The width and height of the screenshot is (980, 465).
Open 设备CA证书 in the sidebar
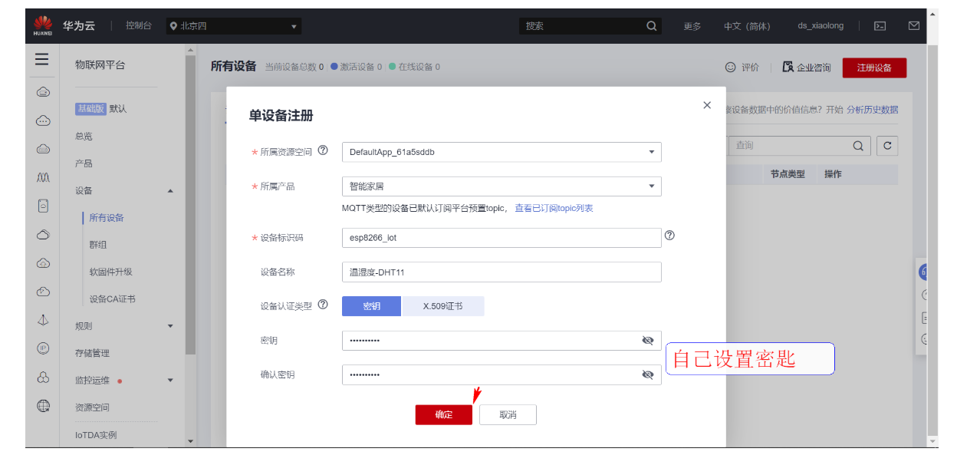tap(112, 299)
